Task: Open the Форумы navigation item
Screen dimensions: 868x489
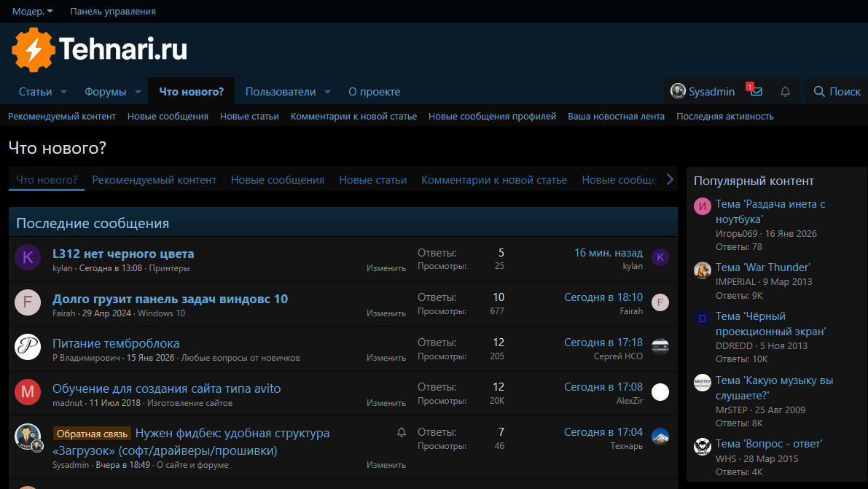Action: [x=105, y=92]
